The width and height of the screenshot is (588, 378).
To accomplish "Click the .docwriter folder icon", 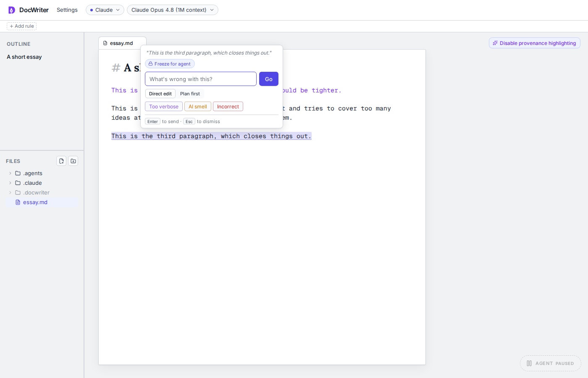I will click(18, 192).
